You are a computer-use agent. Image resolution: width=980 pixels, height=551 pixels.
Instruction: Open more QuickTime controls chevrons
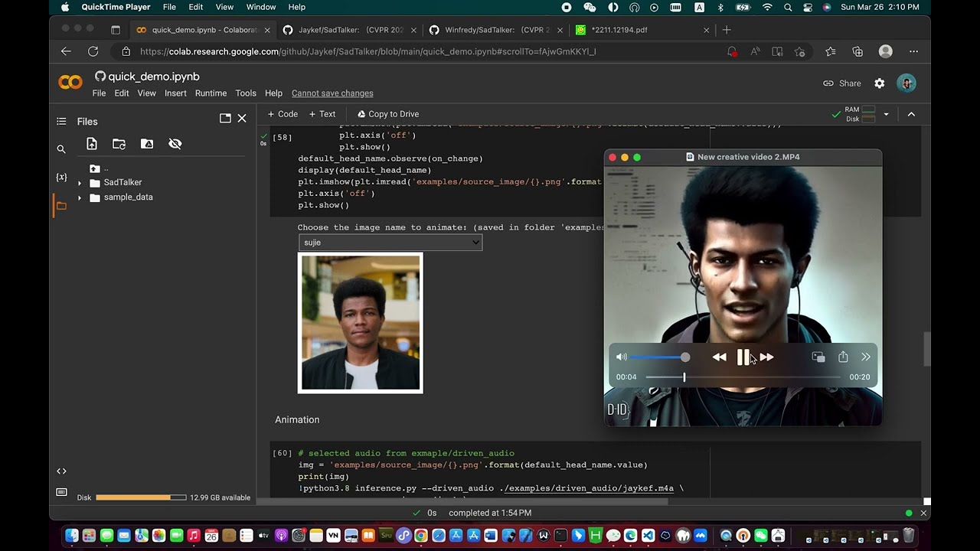point(866,357)
